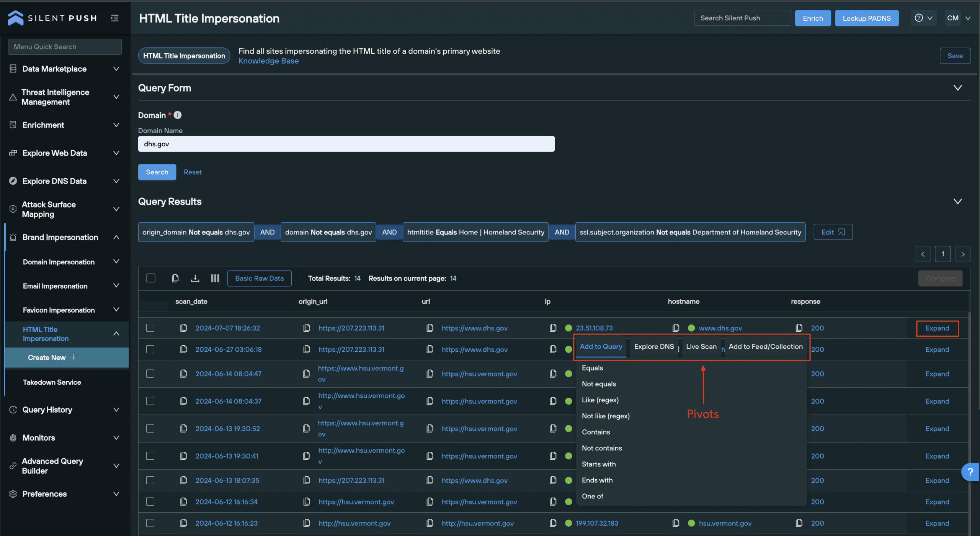Screen dimensions: 980x536
Task: Switch to Explore DNS tab
Action: pos(654,346)
